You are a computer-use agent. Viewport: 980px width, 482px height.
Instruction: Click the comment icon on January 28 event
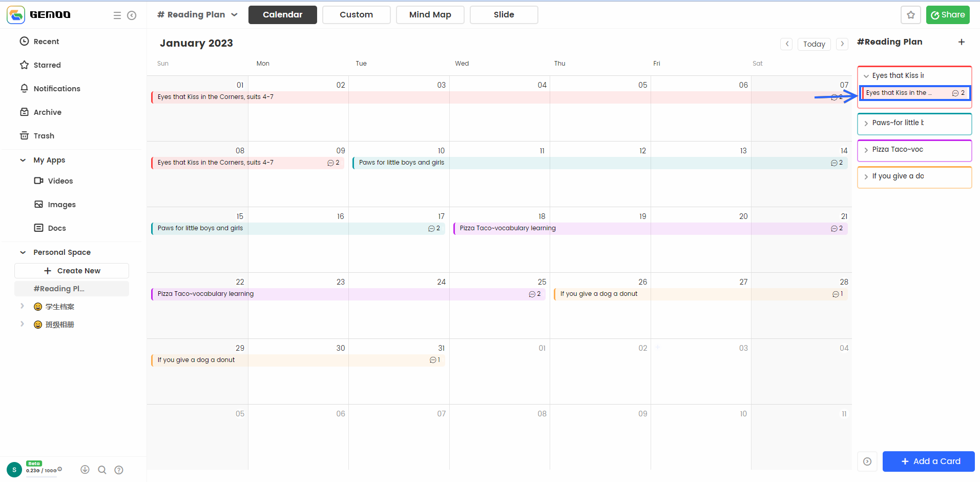point(836,294)
